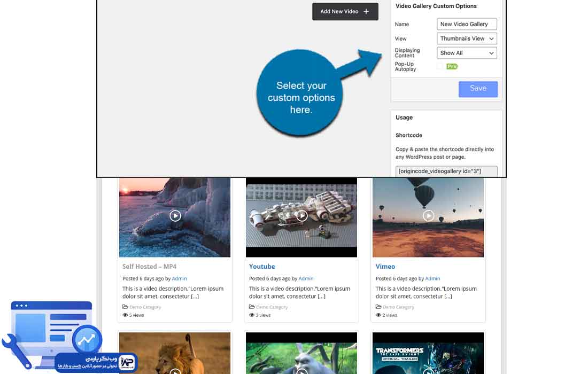The image size is (588, 374).
Task: Click the folder icon under Self Hosted video
Action: pyautogui.click(x=126, y=307)
